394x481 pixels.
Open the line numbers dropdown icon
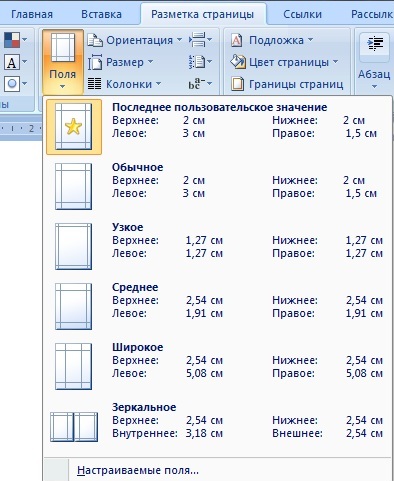pos(200,62)
